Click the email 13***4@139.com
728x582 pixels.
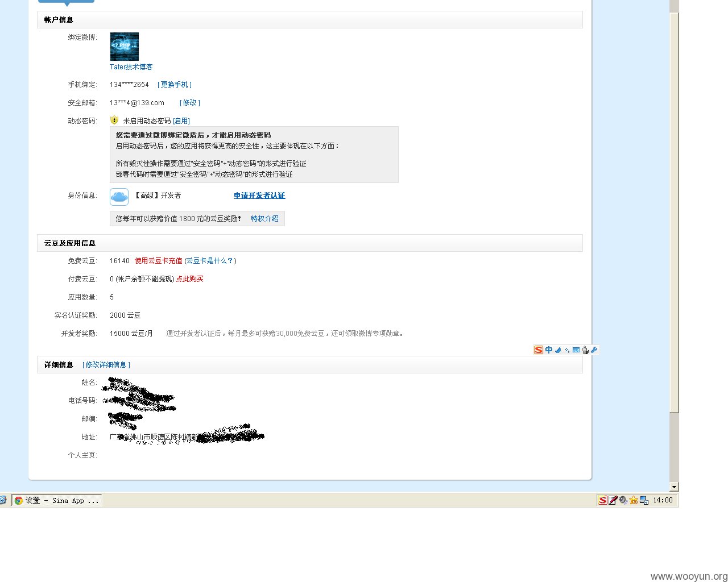pyautogui.click(x=137, y=103)
